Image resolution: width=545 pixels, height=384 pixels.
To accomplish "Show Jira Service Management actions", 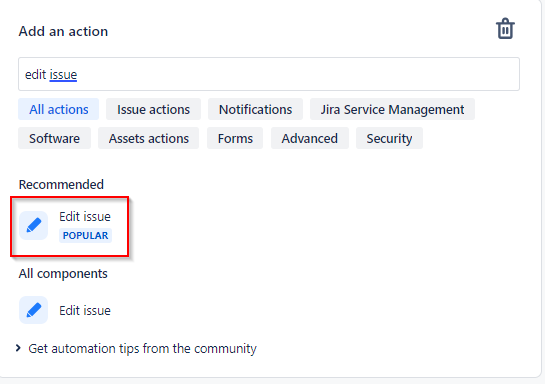I will tap(392, 109).
